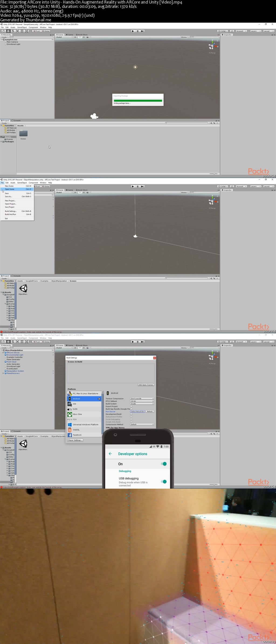Open the Texture Compression dropdown
This screenshot has height=644, width=276.
[x=142, y=398]
